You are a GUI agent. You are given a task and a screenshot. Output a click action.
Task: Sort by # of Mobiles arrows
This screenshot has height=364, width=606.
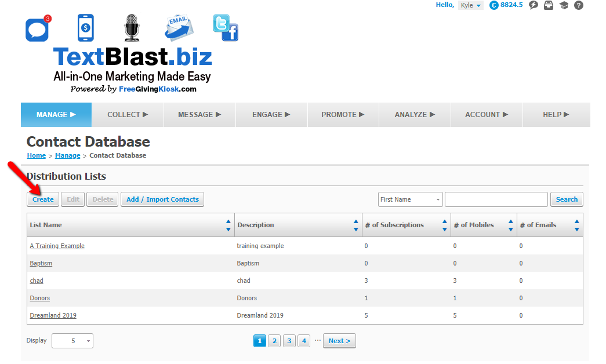(510, 225)
